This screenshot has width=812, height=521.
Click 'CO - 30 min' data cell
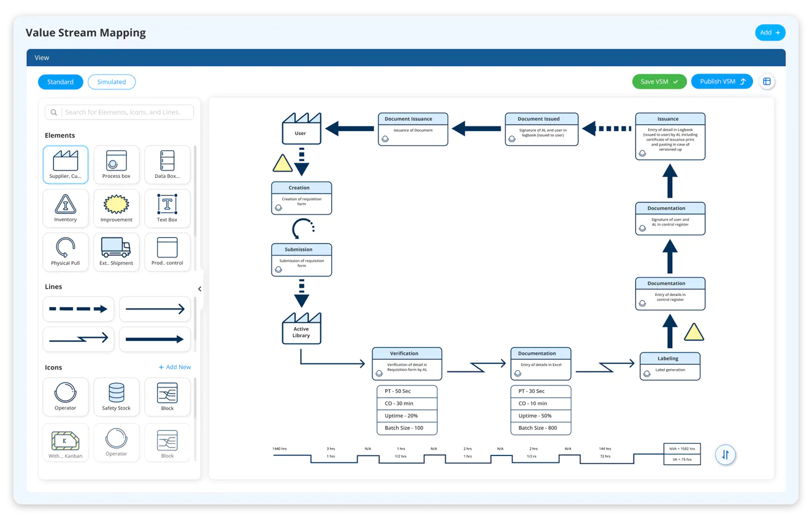[x=407, y=403]
